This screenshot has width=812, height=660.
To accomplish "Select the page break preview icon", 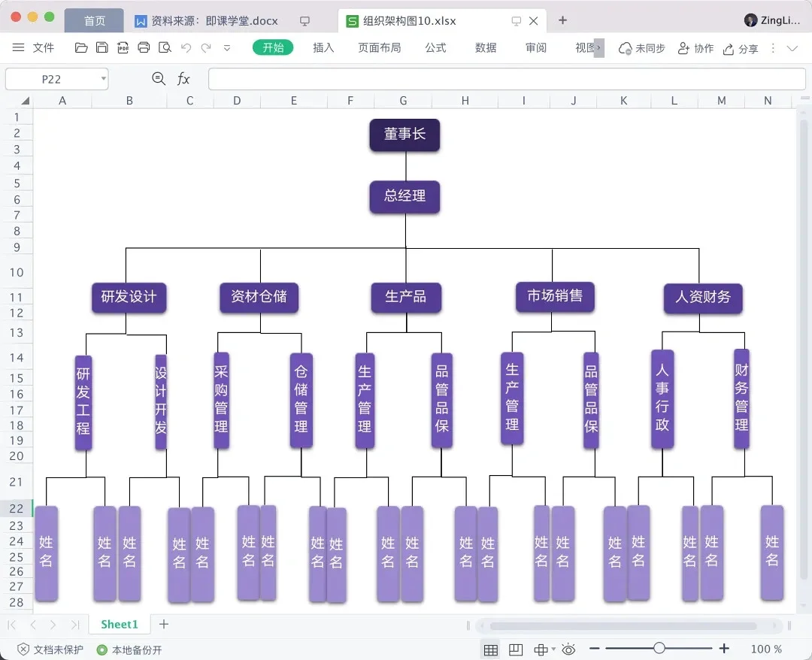I will [x=516, y=648].
